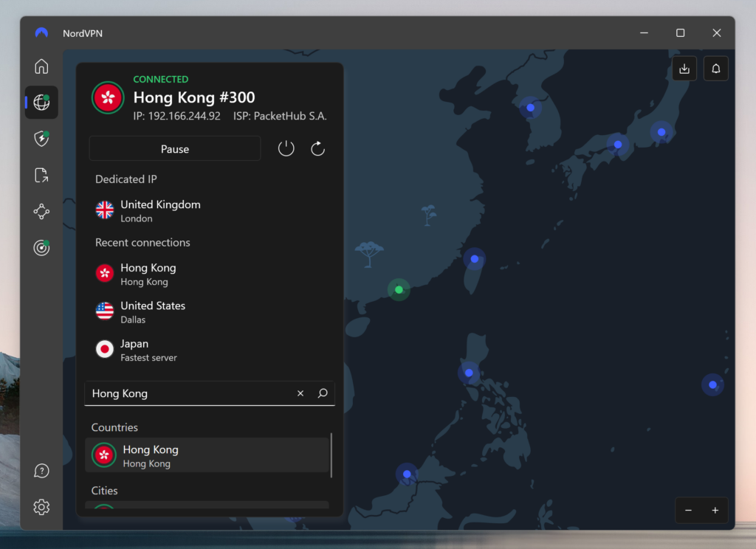Open Settings gear icon
The height and width of the screenshot is (549, 756).
pos(41,507)
